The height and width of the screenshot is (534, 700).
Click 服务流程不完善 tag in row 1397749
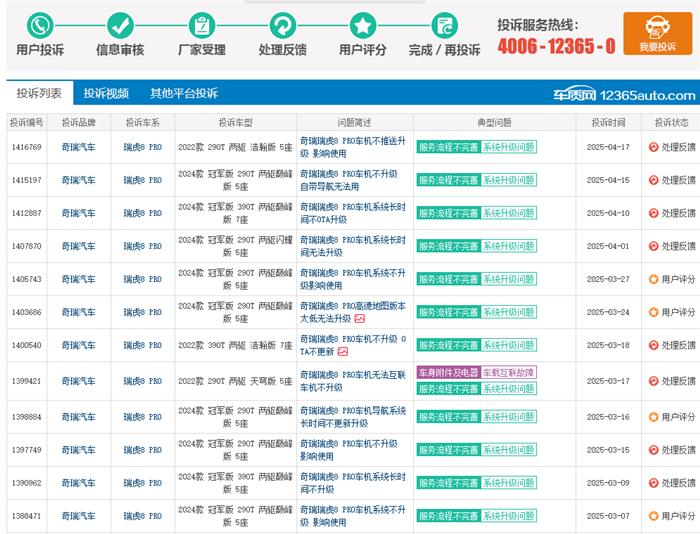(448, 450)
